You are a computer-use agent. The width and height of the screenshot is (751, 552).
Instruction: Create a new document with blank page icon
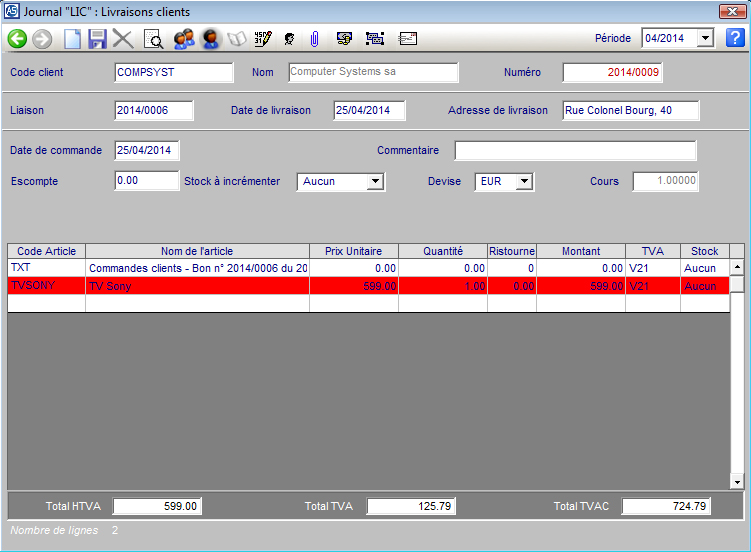tap(72, 39)
